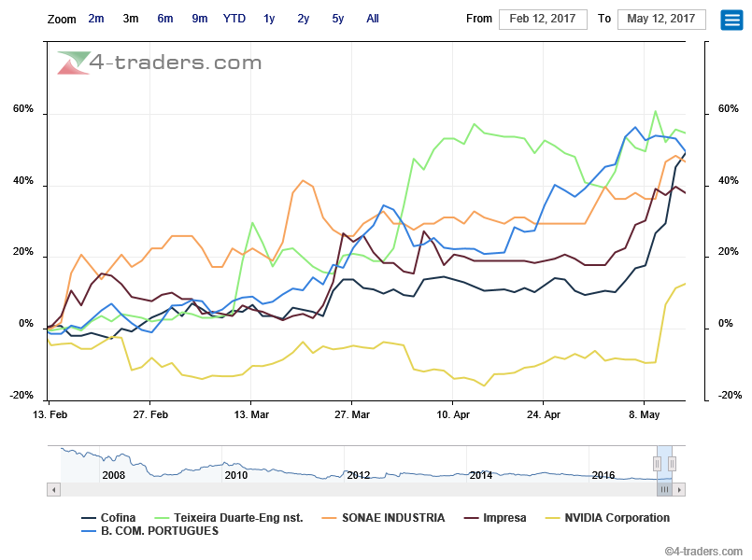Click the 8. May axis label

pos(644,414)
